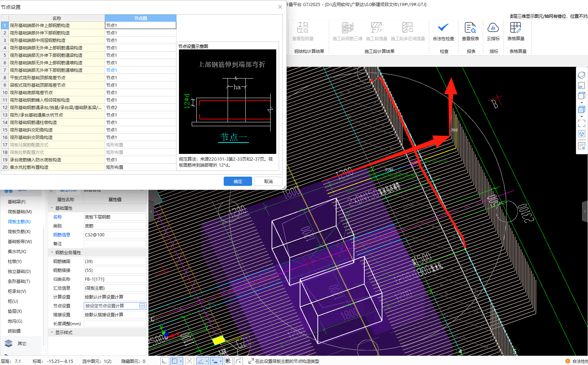
Task: Click the 节点图 column header
Action: tap(141, 18)
